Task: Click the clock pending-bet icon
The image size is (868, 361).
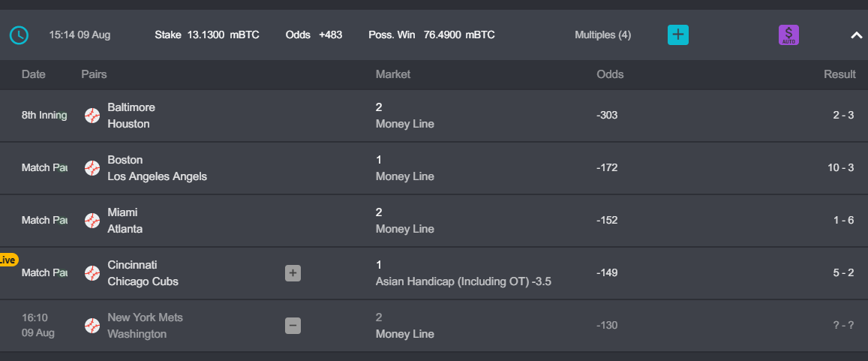Action: tap(19, 35)
